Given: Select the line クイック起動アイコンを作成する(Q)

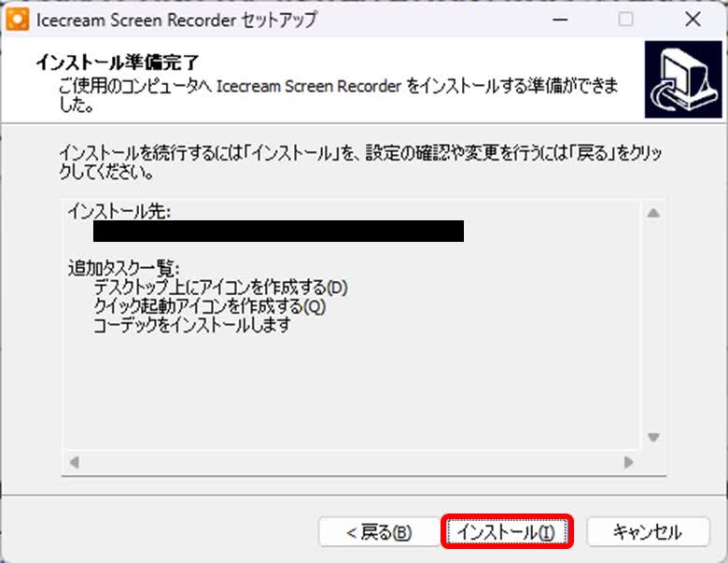Looking at the screenshot, I should (209, 305).
